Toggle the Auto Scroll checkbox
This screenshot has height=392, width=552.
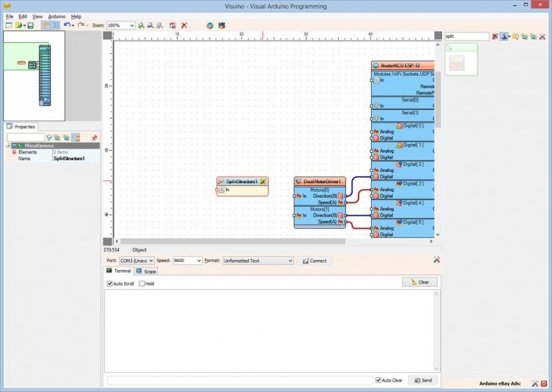(x=110, y=283)
